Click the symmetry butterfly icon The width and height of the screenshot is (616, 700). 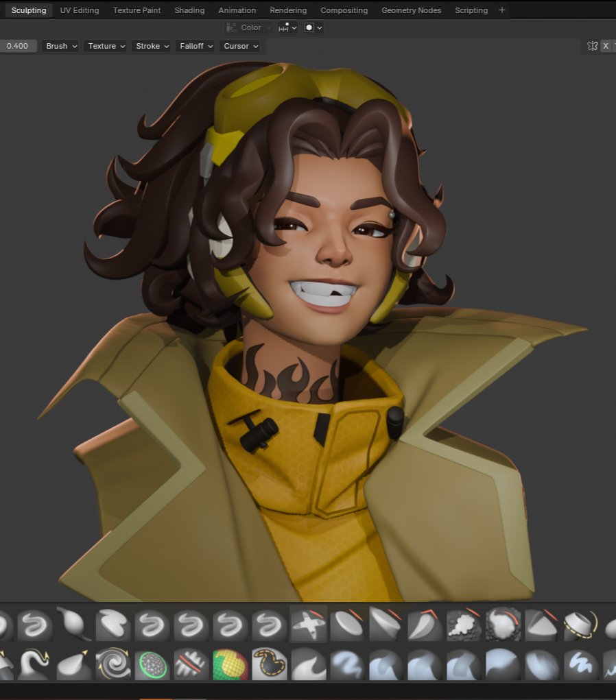tap(592, 46)
